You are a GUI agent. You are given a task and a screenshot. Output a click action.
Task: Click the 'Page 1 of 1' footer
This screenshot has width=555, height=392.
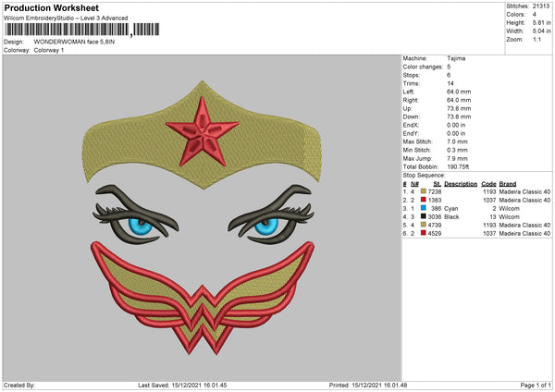pyautogui.click(x=536, y=385)
